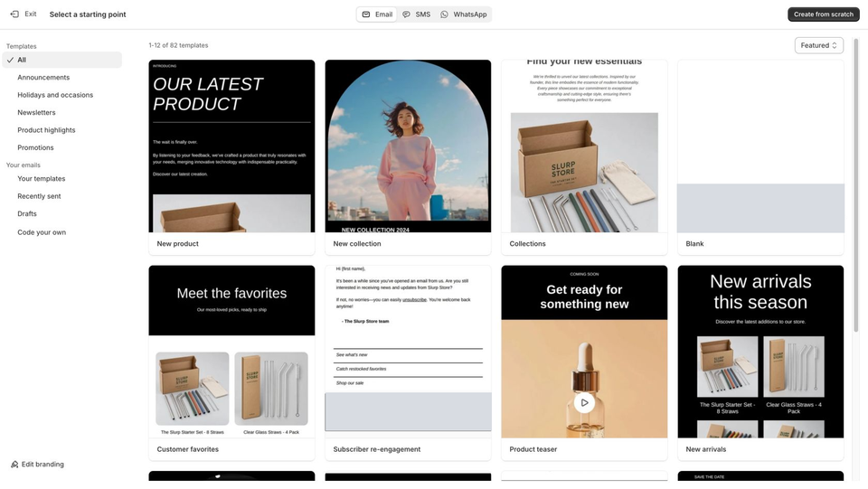This screenshot has width=868, height=489.
Task: Switch to the SMS channel tab
Action: click(x=416, y=14)
